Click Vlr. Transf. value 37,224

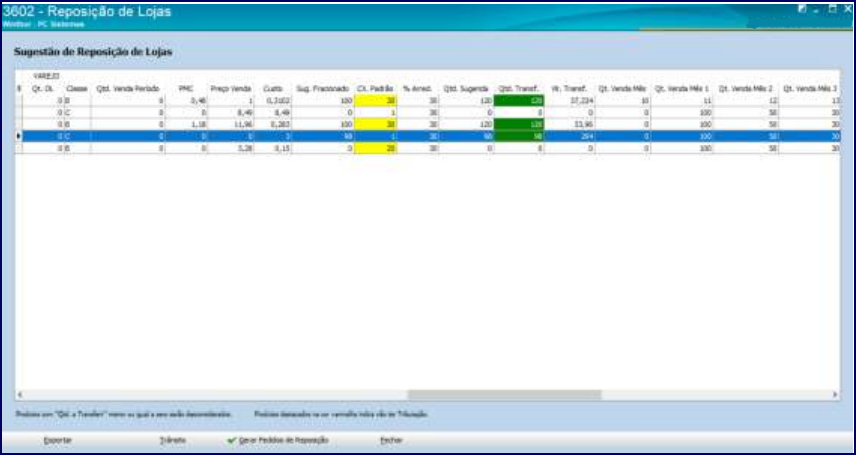[583, 101]
